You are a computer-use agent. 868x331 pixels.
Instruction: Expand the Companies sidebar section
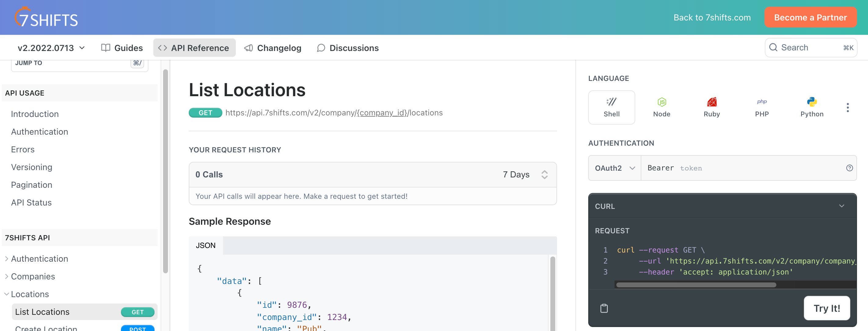click(33, 276)
